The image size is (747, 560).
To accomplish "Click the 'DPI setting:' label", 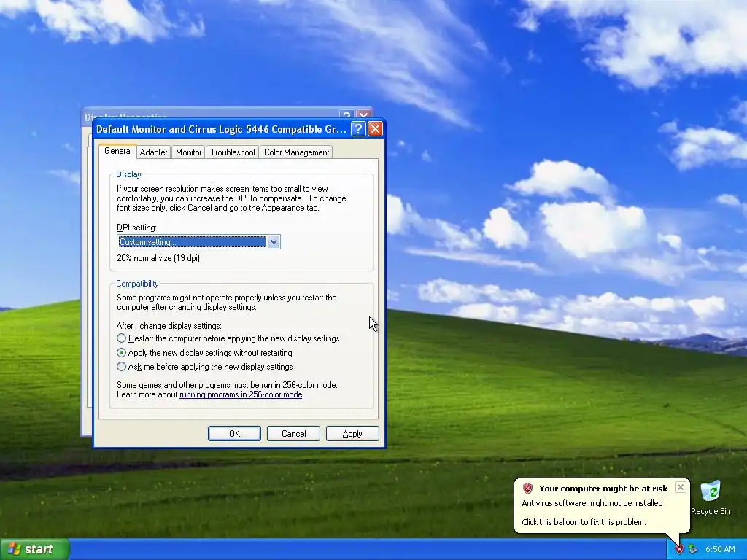I will [136, 227].
